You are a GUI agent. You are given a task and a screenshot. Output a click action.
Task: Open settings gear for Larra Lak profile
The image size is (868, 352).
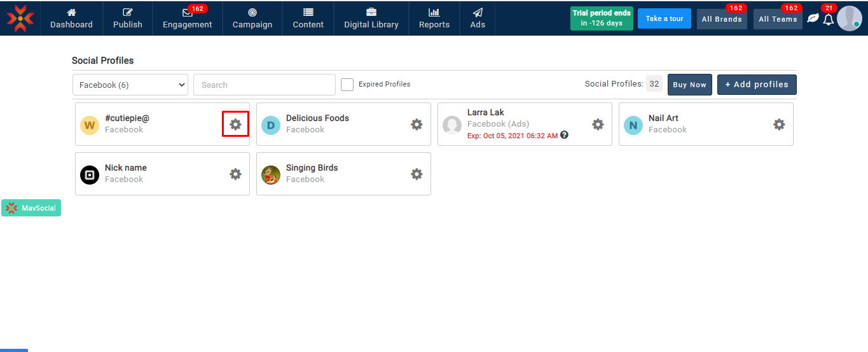[x=598, y=124]
